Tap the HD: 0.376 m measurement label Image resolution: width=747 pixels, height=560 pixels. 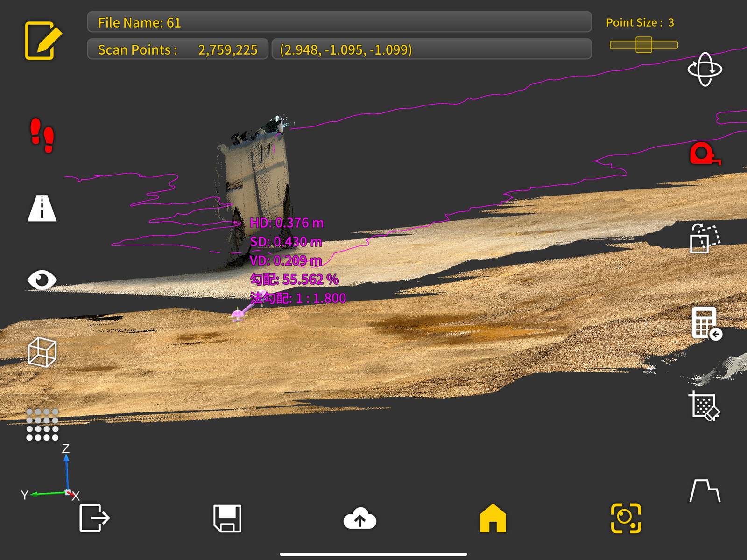pos(287,223)
